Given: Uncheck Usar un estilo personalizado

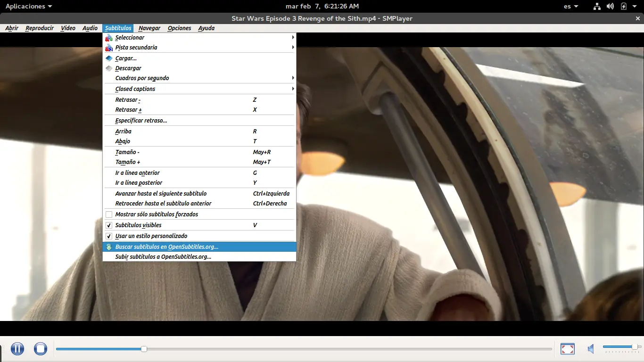Looking at the screenshot, I should click(x=109, y=236).
